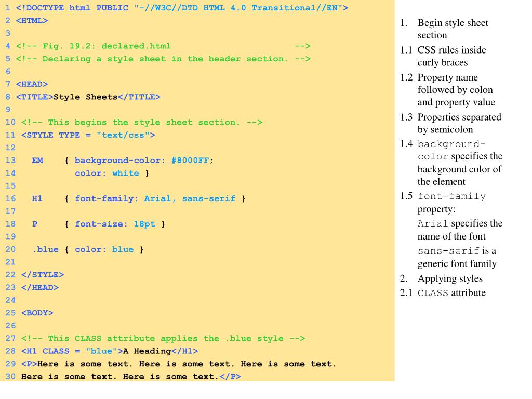Click the comment 'Fig. 19.2: declared.html'
Viewport: 532px width, 399px height.
click(163, 46)
